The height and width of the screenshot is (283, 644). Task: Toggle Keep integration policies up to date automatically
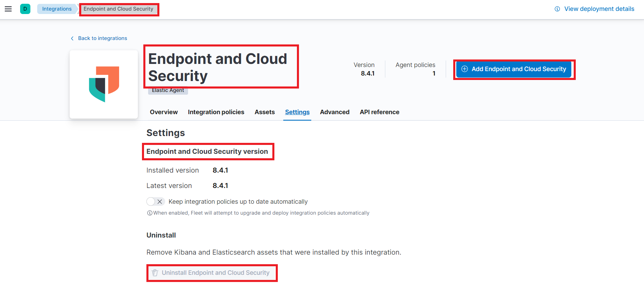[x=156, y=202]
